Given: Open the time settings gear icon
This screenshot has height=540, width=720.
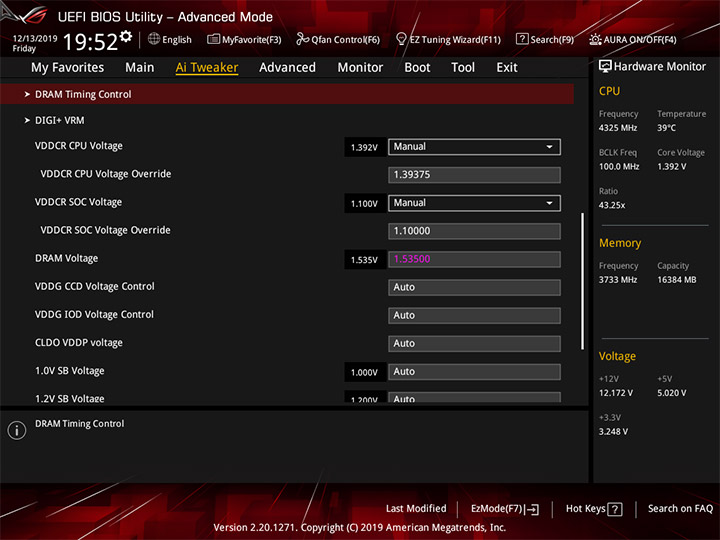Looking at the screenshot, I should [x=126, y=36].
